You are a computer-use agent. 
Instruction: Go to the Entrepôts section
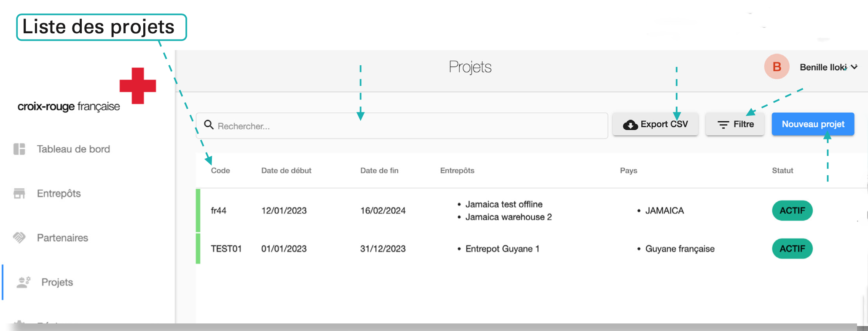pyautogui.click(x=59, y=193)
